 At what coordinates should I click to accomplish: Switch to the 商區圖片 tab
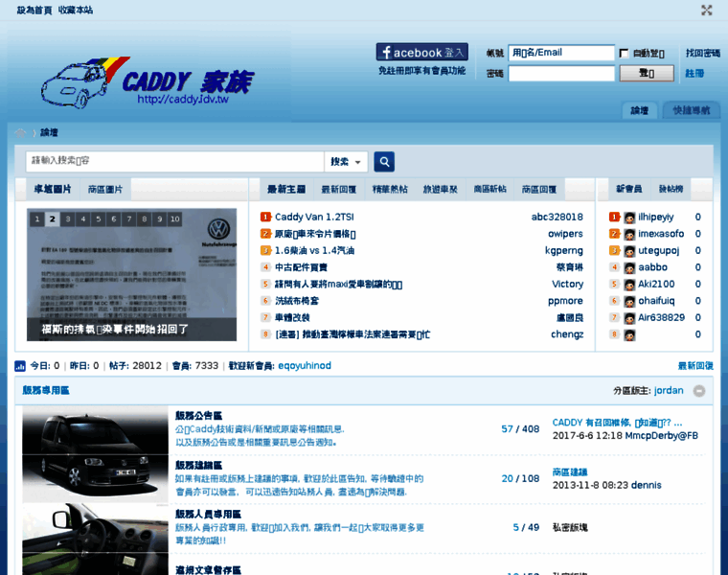105,189
